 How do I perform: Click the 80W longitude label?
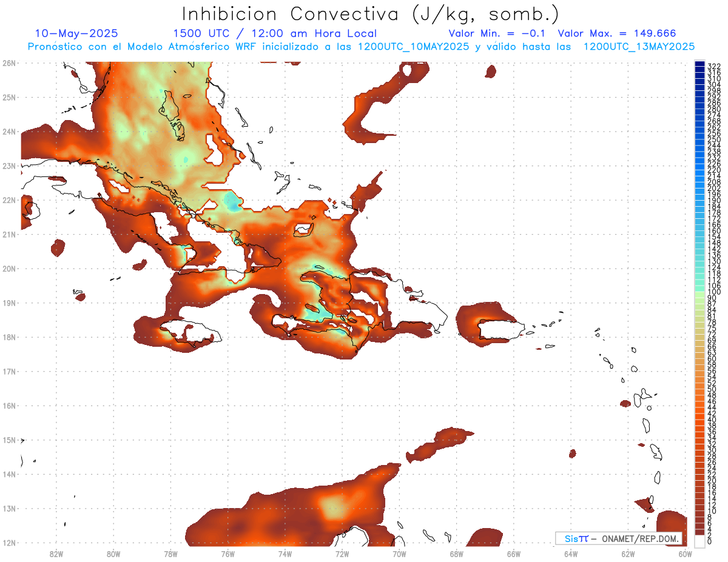pos(113,554)
